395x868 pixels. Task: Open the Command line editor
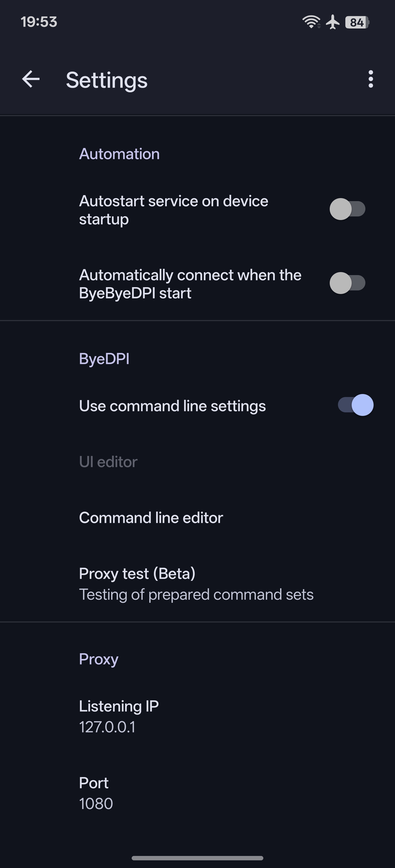click(x=151, y=518)
